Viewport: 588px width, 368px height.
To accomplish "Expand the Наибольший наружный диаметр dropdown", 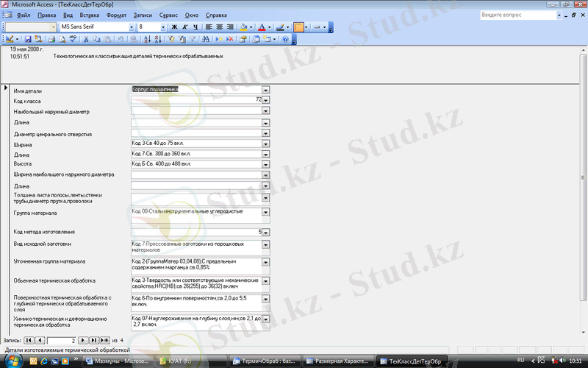I will (265, 111).
